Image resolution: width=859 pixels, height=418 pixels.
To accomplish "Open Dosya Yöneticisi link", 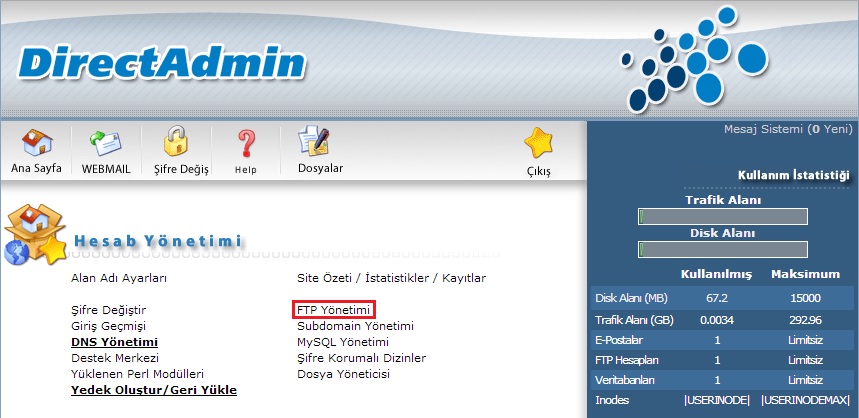I will coord(343,374).
